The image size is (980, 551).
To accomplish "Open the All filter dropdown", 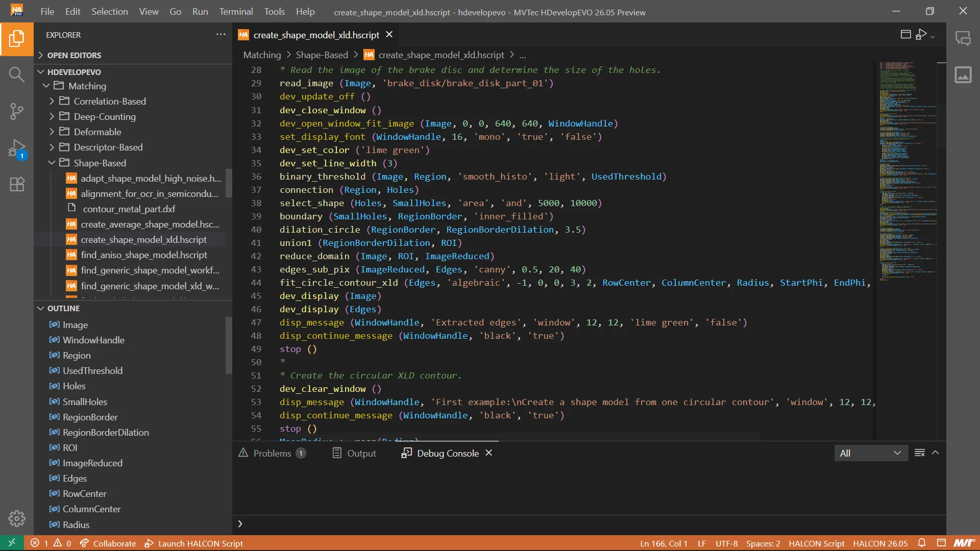I will [x=871, y=453].
